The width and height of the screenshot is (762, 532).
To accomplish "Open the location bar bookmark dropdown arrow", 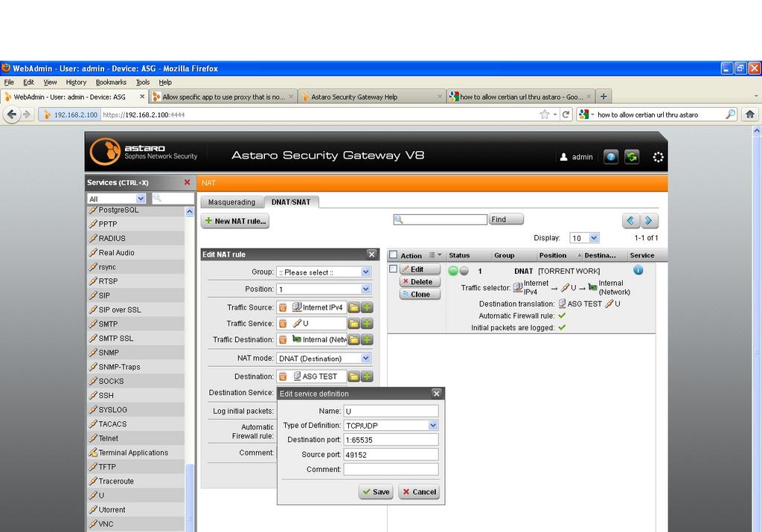I will 555,115.
